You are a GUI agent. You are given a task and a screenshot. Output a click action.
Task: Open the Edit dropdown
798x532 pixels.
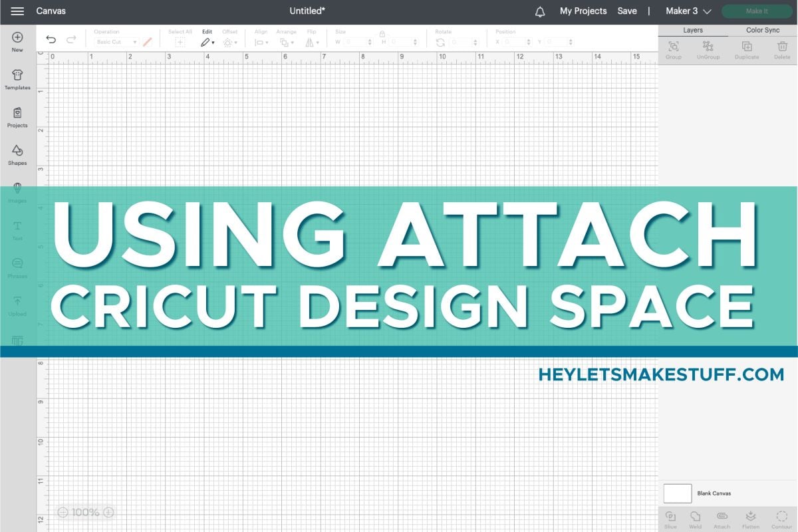click(x=207, y=42)
